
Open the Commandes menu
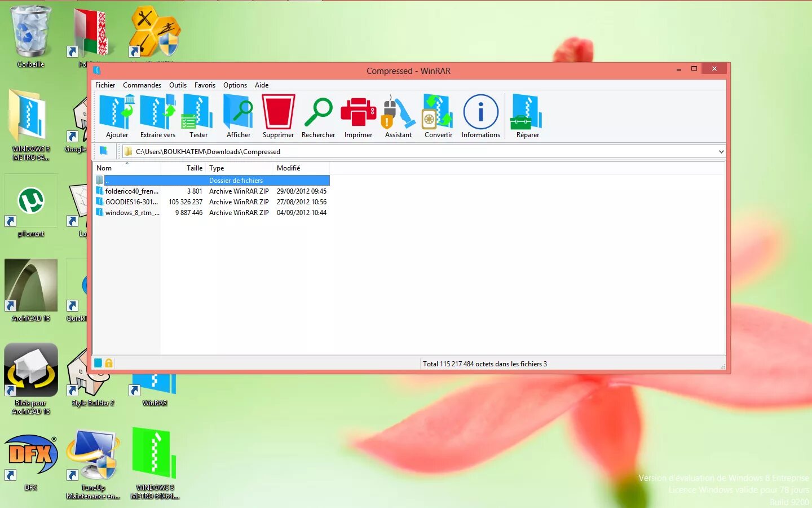coord(142,85)
